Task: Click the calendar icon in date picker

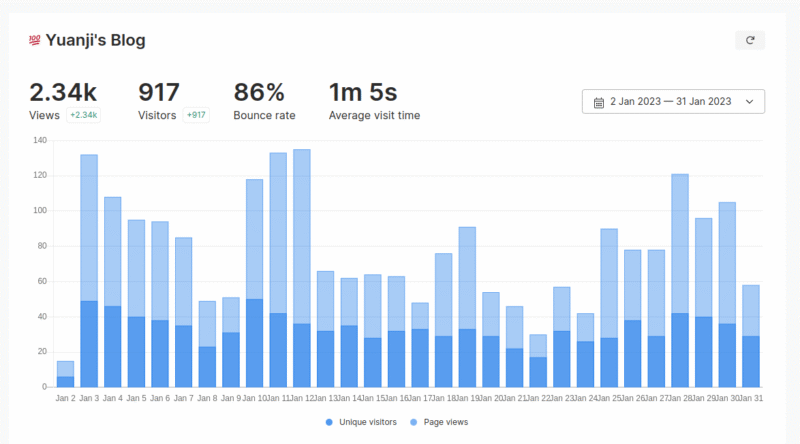Action: point(599,102)
